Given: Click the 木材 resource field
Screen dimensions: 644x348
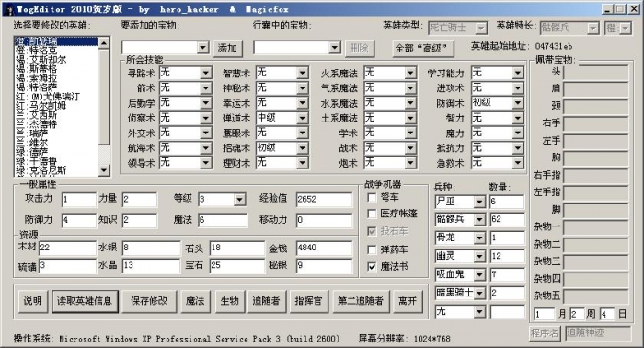Looking at the screenshot, I should 67,248.
